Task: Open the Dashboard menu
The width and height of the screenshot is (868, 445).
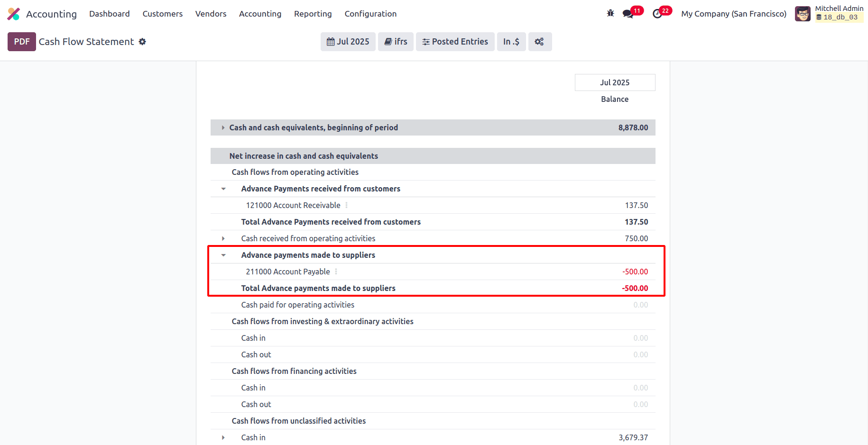Action: point(110,14)
